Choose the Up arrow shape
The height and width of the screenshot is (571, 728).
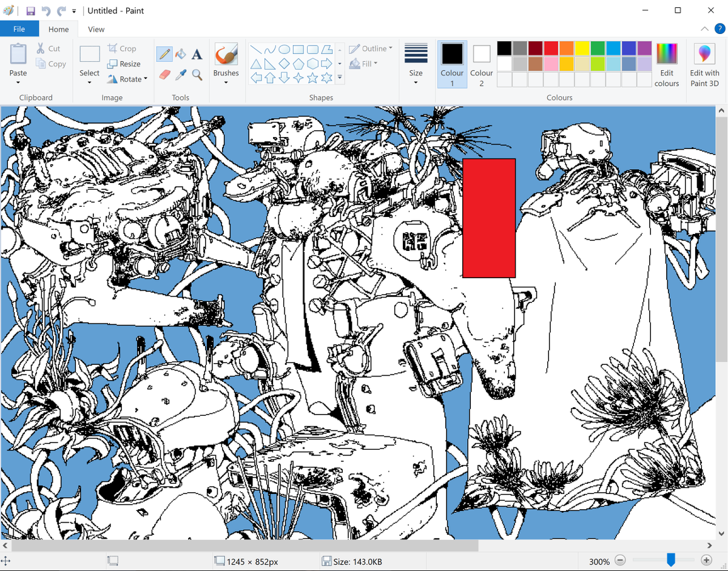click(x=270, y=78)
